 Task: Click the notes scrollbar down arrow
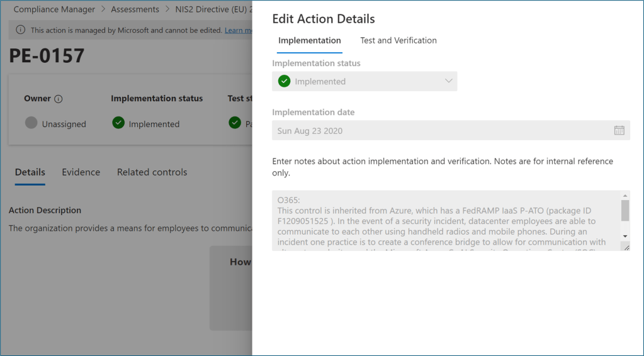(625, 236)
